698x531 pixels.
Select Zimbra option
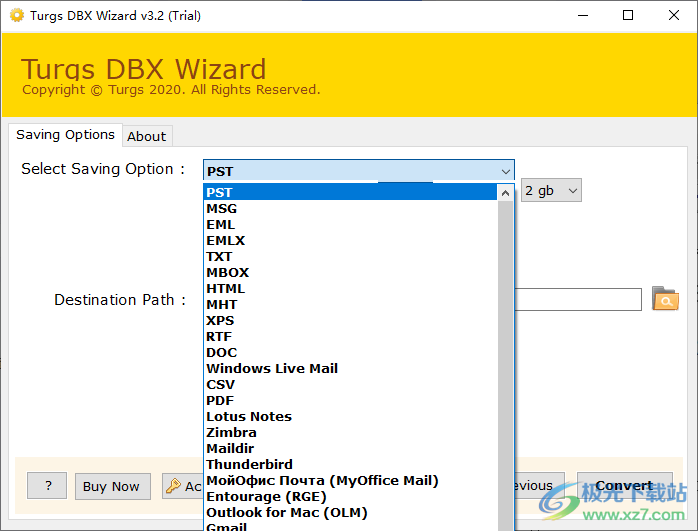click(350, 433)
